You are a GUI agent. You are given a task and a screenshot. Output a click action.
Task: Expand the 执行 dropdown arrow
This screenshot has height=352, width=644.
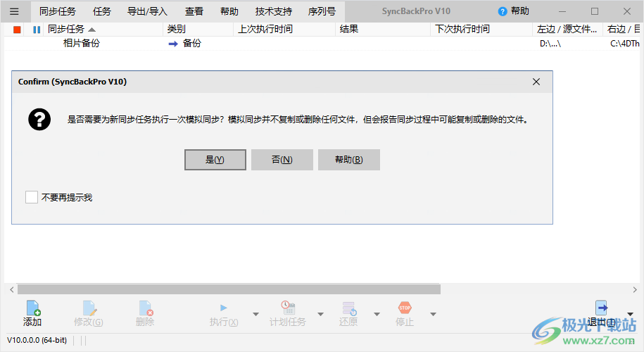click(255, 314)
